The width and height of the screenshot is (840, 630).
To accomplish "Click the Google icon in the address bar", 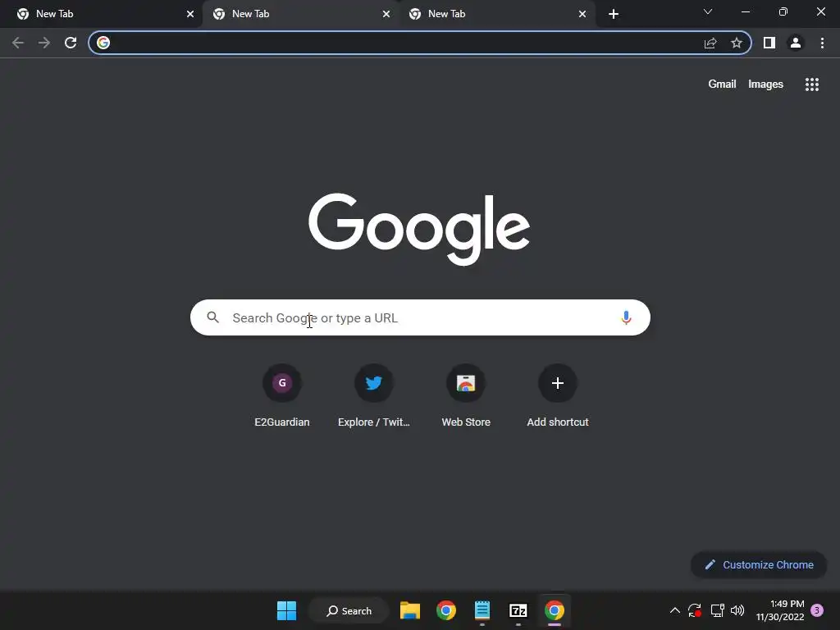I will coord(103,43).
